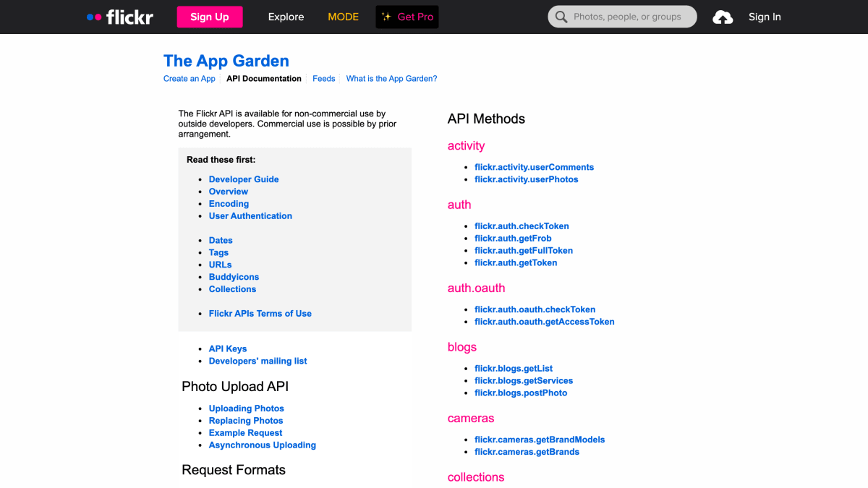Open the API Keys link
This screenshot has height=488, width=868.
click(x=228, y=348)
